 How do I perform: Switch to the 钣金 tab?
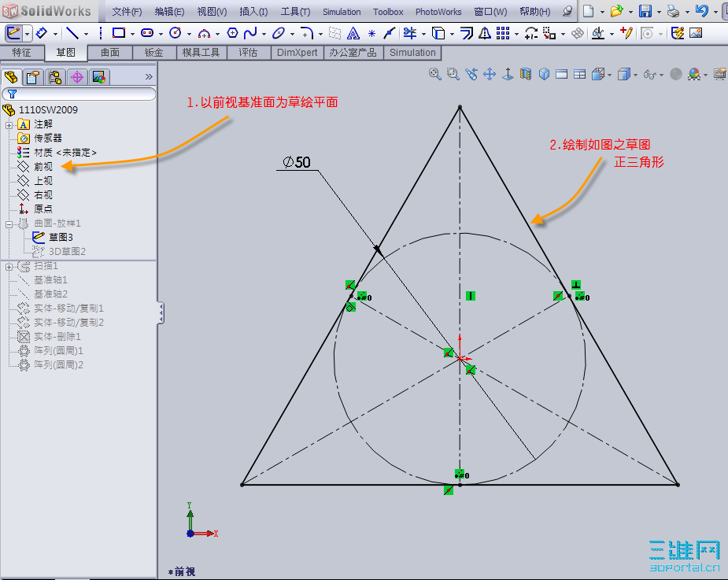[153, 53]
